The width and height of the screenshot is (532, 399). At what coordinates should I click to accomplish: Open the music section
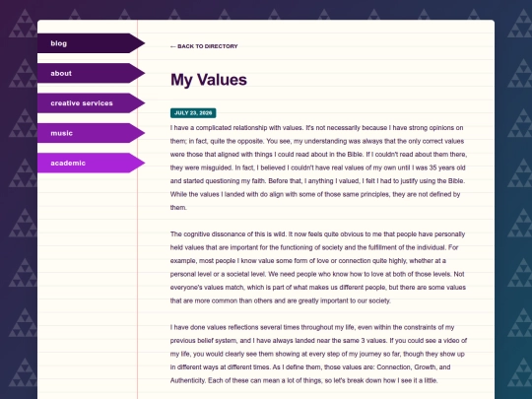tap(91, 133)
